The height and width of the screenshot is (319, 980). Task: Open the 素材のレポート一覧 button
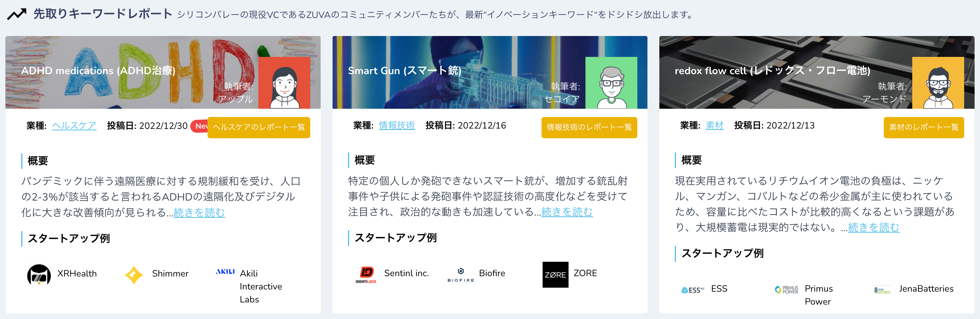[x=923, y=127]
